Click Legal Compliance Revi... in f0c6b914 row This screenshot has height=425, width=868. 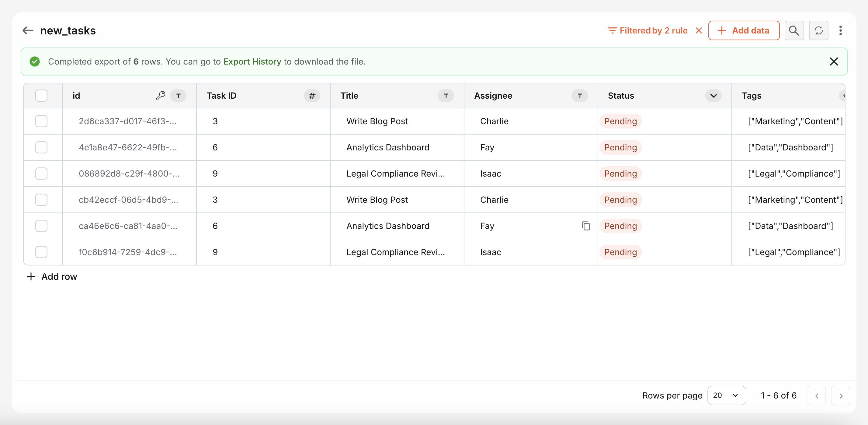[x=396, y=252]
